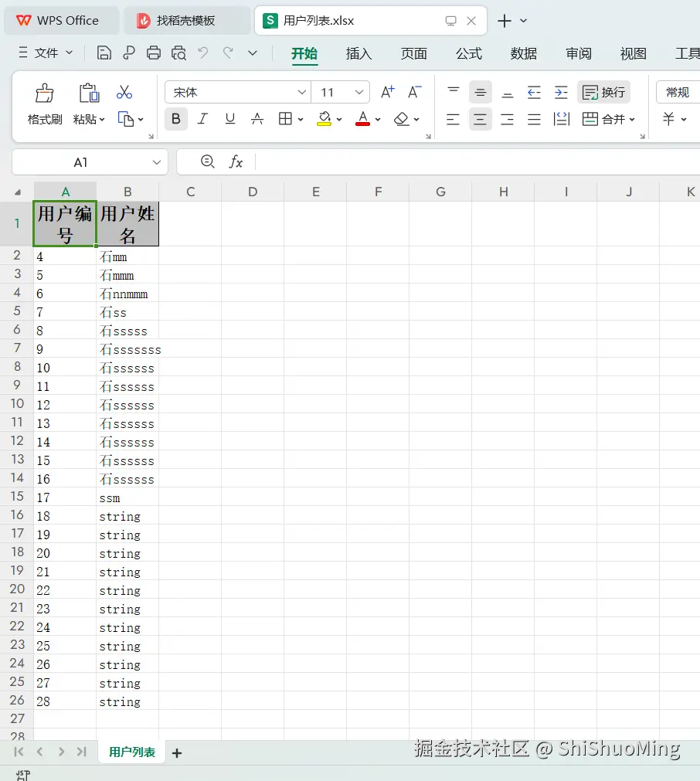Click the export to PDF icon
Viewport: 700px width, 781px height.
pyautogui.click(x=128, y=53)
